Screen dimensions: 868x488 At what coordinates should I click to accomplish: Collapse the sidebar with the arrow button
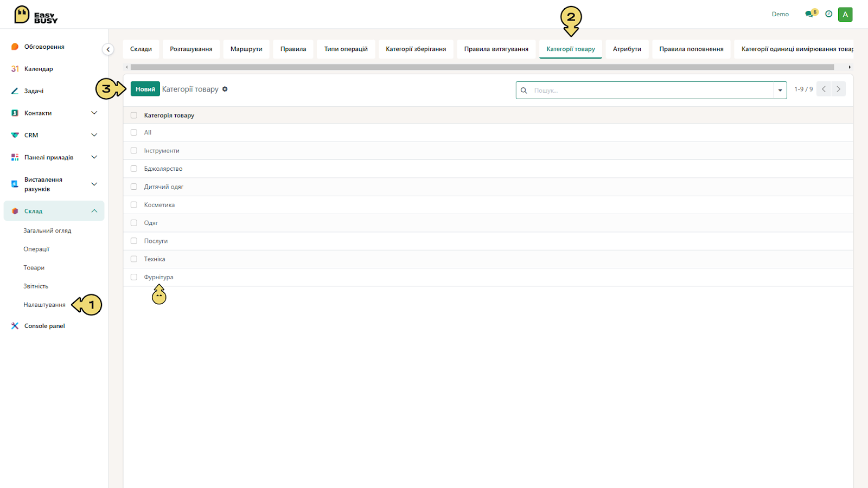coord(108,49)
